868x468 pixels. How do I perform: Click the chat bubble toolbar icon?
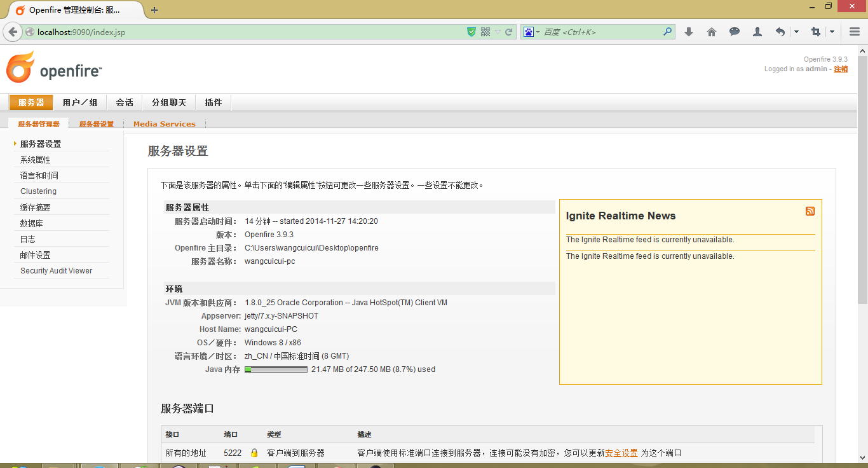(x=735, y=32)
